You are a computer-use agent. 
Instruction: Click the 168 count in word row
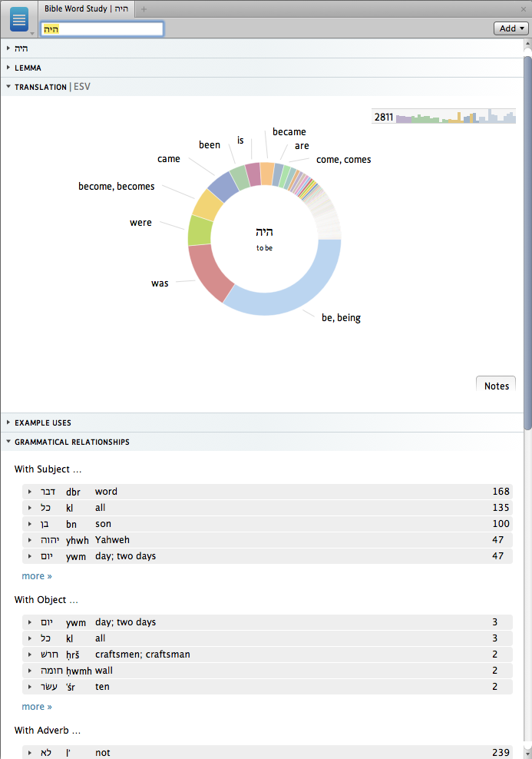click(501, 492)
